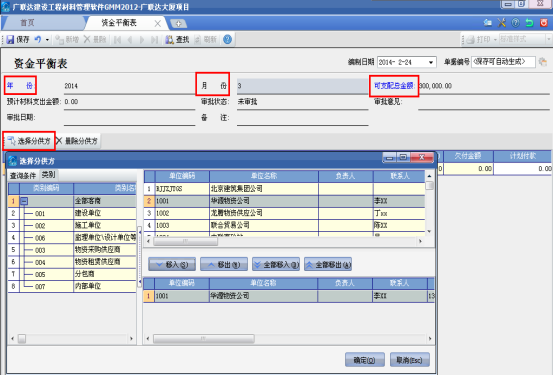Click the 可支配总金额 value field
This screenshot has height=376, width=553.
(484, 86)
